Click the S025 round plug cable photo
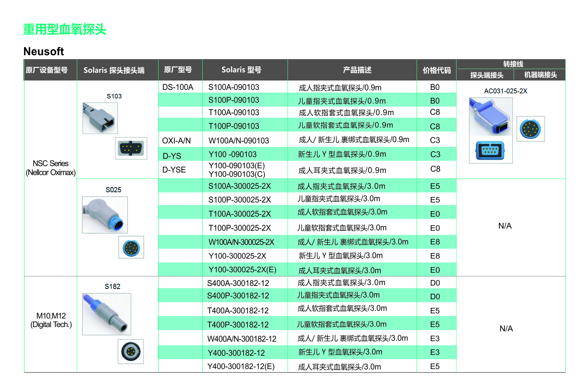This screenshot has width=588, height=387. (x=105, y=215)
